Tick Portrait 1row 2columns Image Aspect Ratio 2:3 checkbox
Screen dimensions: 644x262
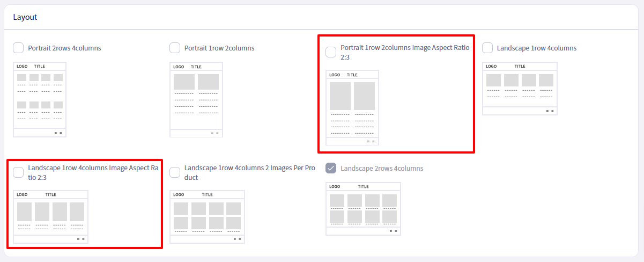coord(331,52)
